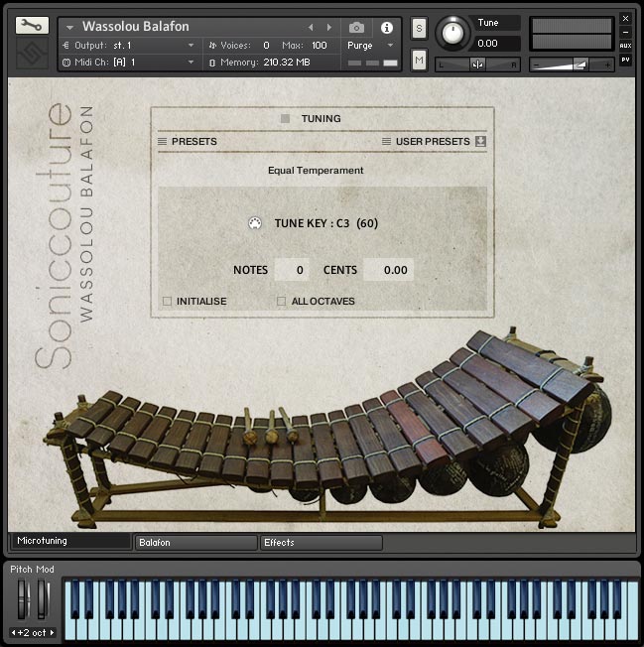Click the output level meter
Screen dimensions: 644x647
[x=572, y=34]
